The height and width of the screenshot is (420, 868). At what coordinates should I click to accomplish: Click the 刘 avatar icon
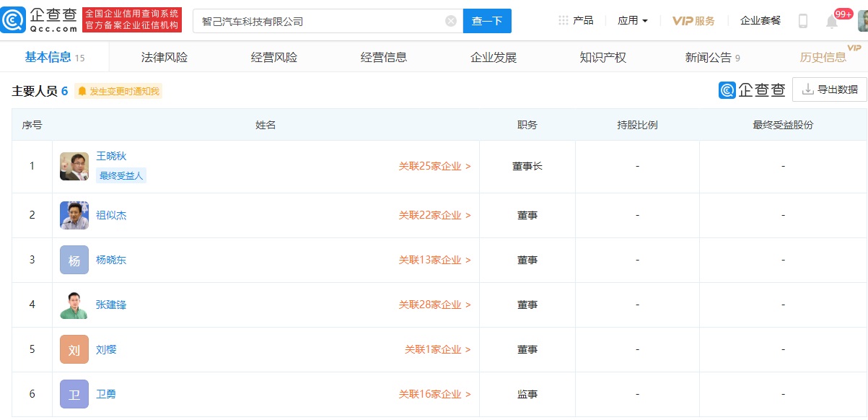point(74,349)
